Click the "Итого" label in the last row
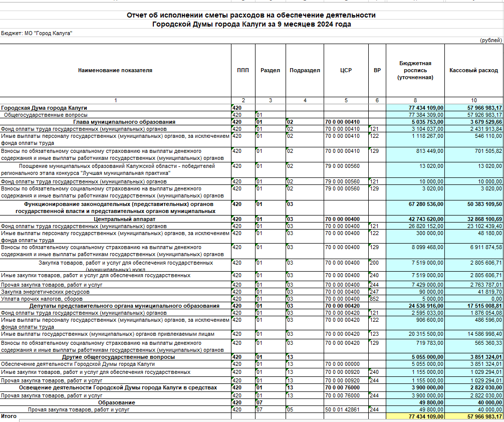 coord(9,416)
